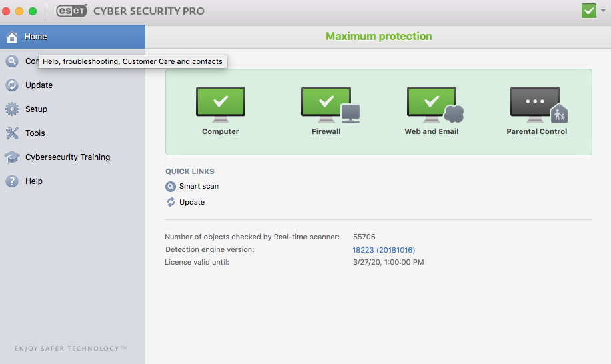Image resolution: width=611 pixels, height=364 pixels.
Task: Open the Update section in sidebar
Action: click(39, 85)
